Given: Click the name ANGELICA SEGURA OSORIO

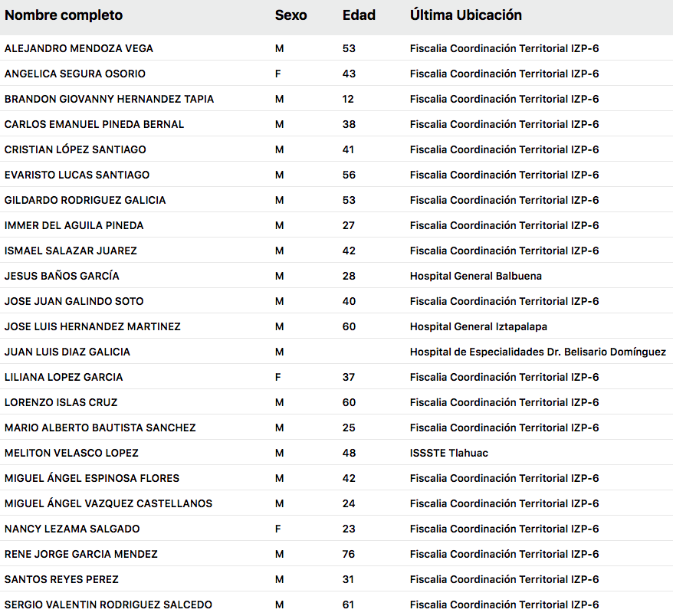Looking at the screenshot, I should pos(75,74).
